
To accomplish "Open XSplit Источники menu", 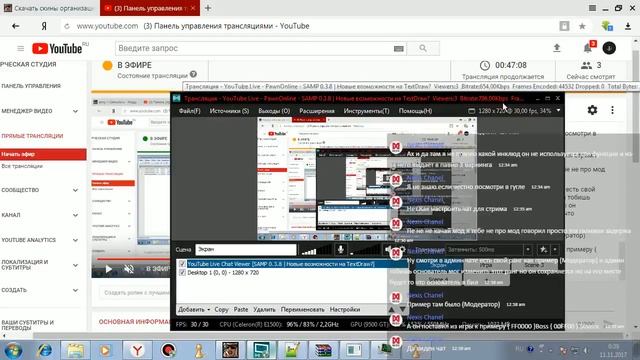I will pyautogui.click(x=229, y=111).
